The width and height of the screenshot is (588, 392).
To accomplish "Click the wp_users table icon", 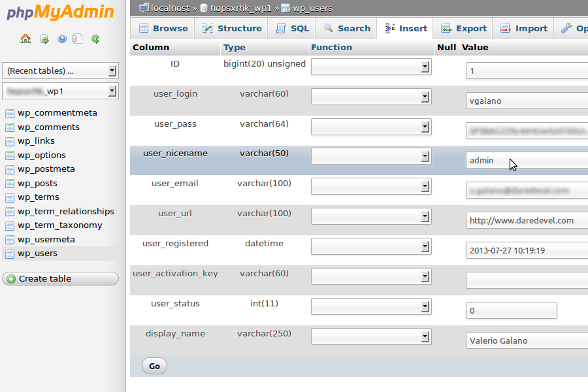I will point(10,254).
